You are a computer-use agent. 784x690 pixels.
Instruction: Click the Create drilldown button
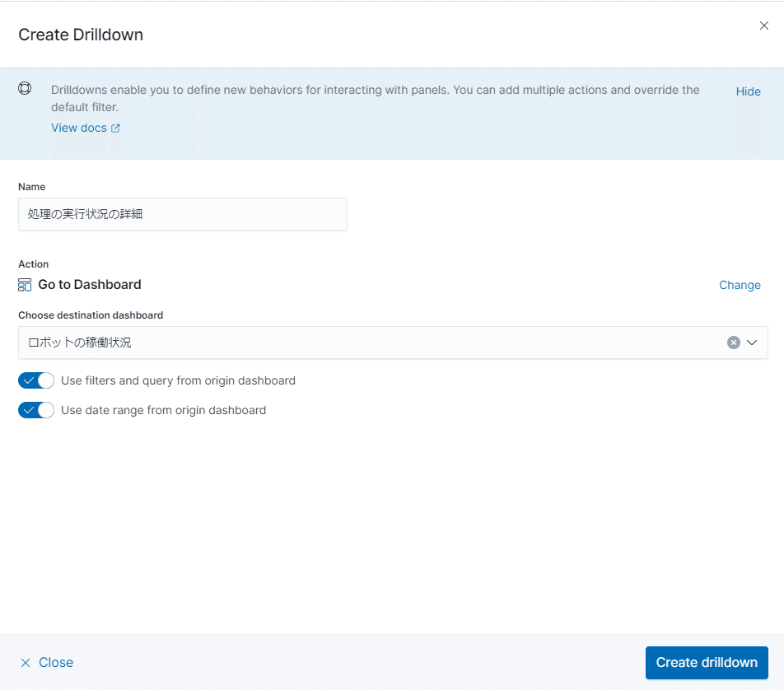707,663
